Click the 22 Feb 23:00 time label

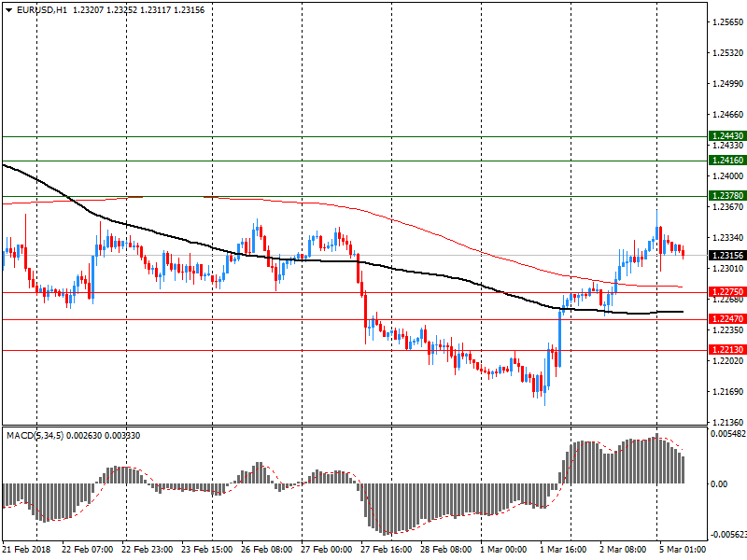(148, 550)
